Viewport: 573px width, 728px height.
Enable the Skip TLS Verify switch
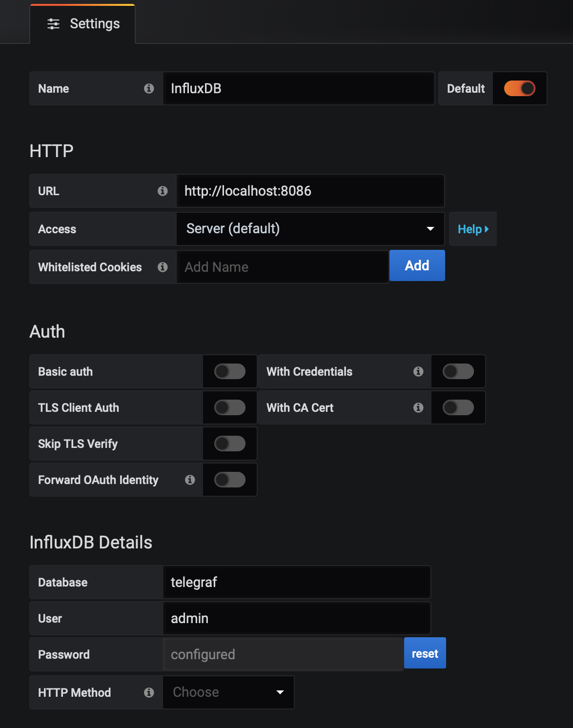pos(230,444)
